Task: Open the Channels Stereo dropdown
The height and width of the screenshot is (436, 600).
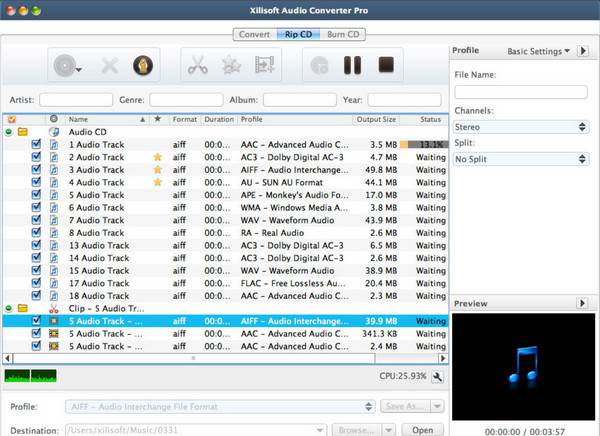Action: tap(521, 127)
